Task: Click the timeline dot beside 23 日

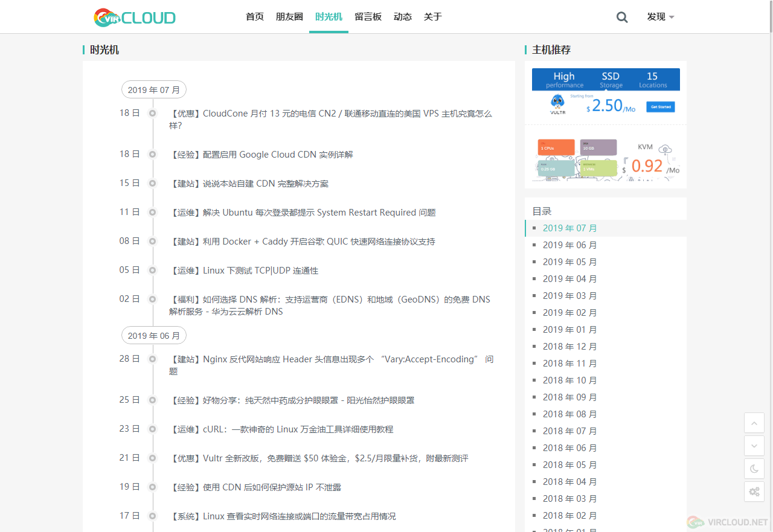Action: (153, 429)
